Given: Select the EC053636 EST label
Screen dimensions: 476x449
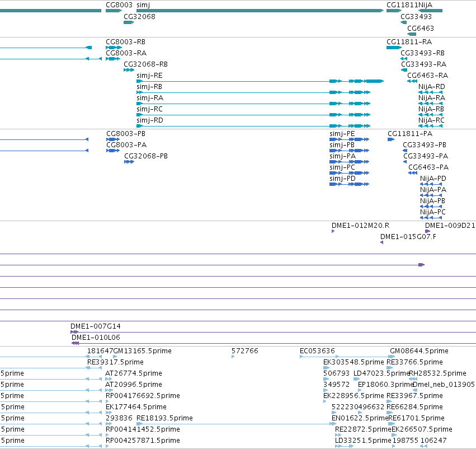Looking at the screenshot, I should (x=317, y=351).
